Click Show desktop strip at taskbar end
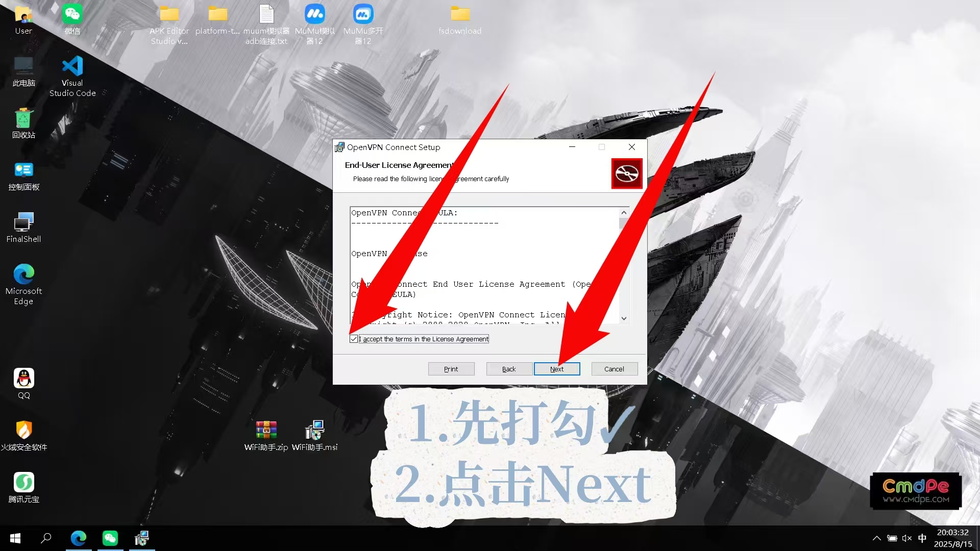The height and width of the screenshot is (551, 980). pyautogui.click(x=978, y=538)
